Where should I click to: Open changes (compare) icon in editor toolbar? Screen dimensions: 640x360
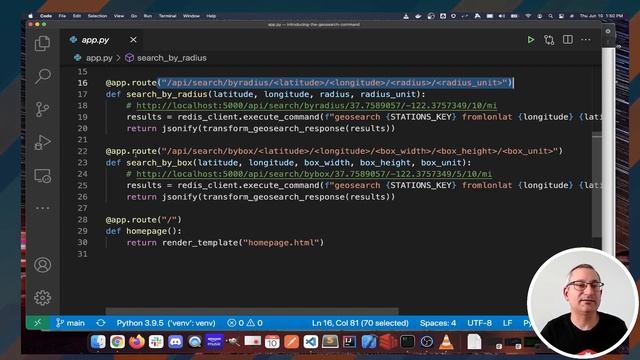coord(549,40)
